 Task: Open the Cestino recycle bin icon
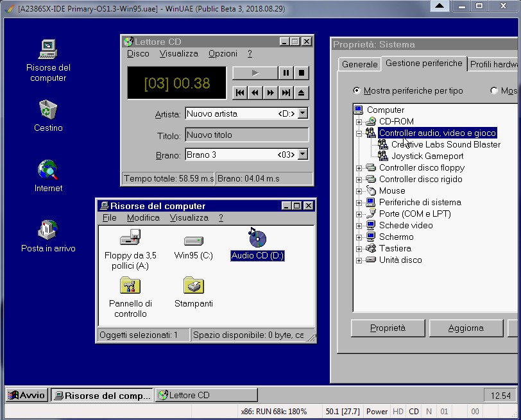pos(48,110)
